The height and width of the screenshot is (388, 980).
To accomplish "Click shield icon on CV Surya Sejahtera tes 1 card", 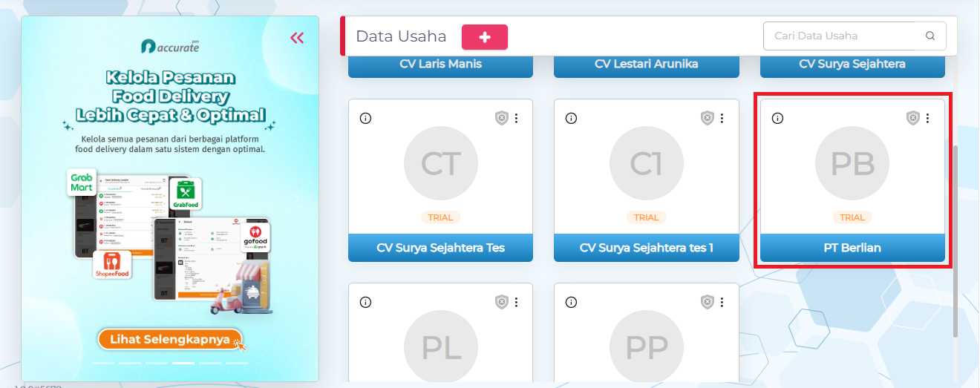I will [708, 118].
